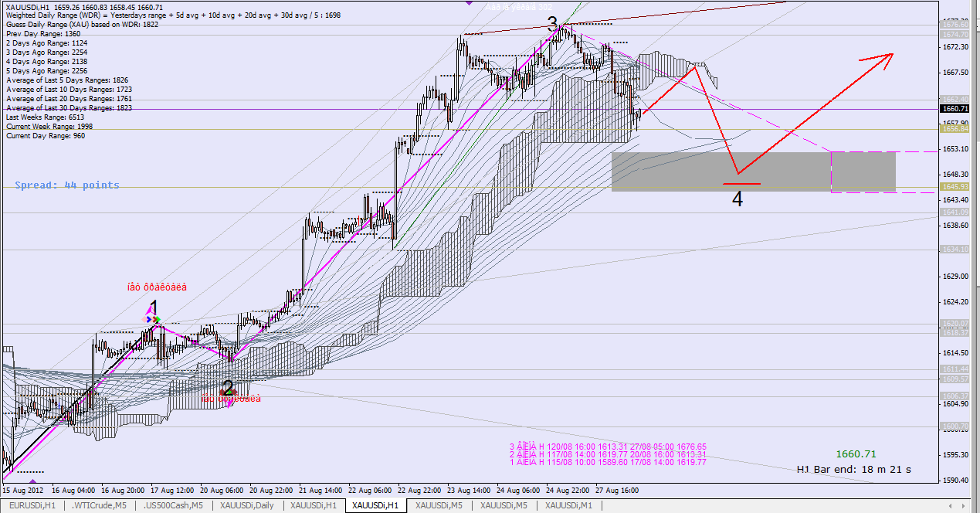Click the 'Last Weeks Range: 6513' line

pos(46,117)
